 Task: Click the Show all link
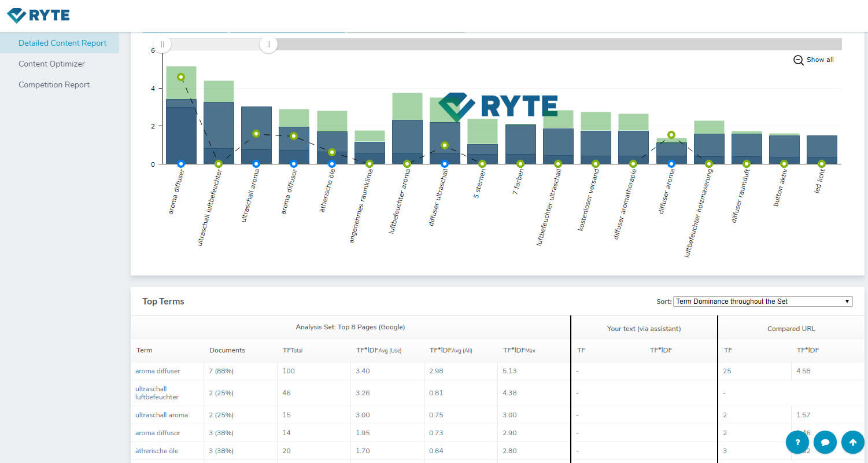point(820,60)
